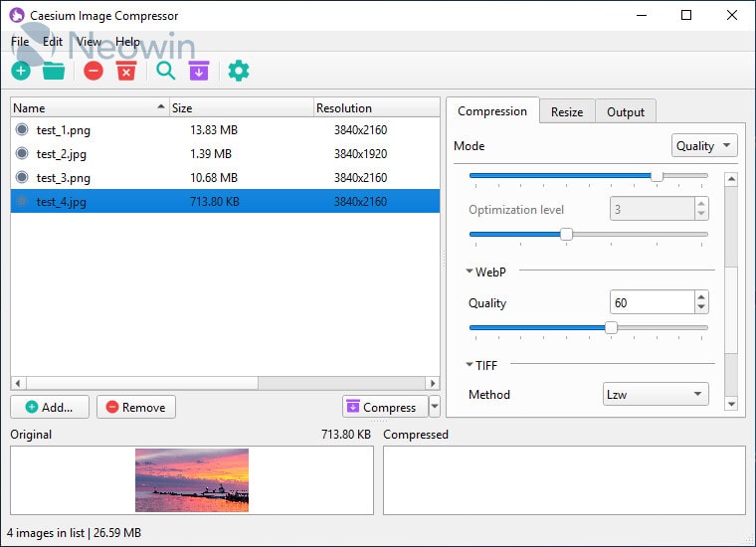The image size is (756, 547).
Task: Click the green Add files toolbar icon
Action: coord(21,71)
